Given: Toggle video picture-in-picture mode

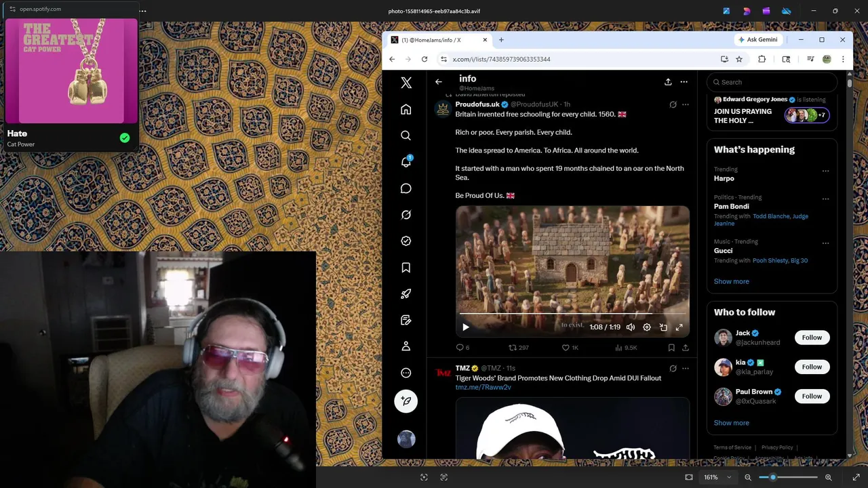Looking at the screenshot, I should point(663,327).
